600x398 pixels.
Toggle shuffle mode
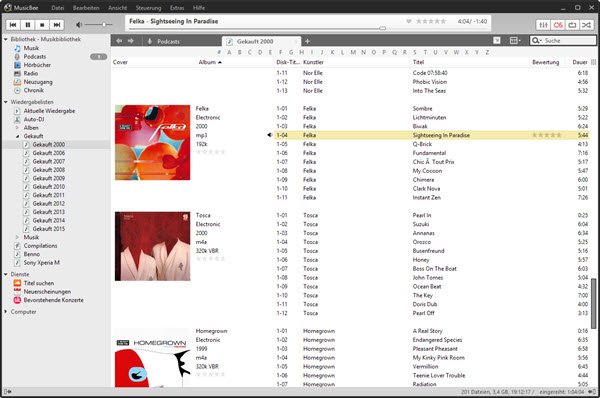click(x=586, y=25)
